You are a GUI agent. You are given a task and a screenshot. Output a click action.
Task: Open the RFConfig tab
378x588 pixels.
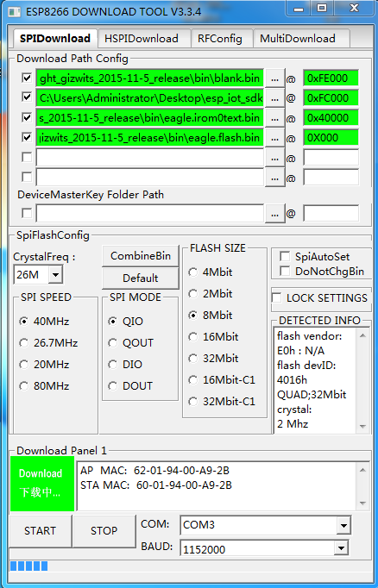pyautogui.click(x=220, y=39)
